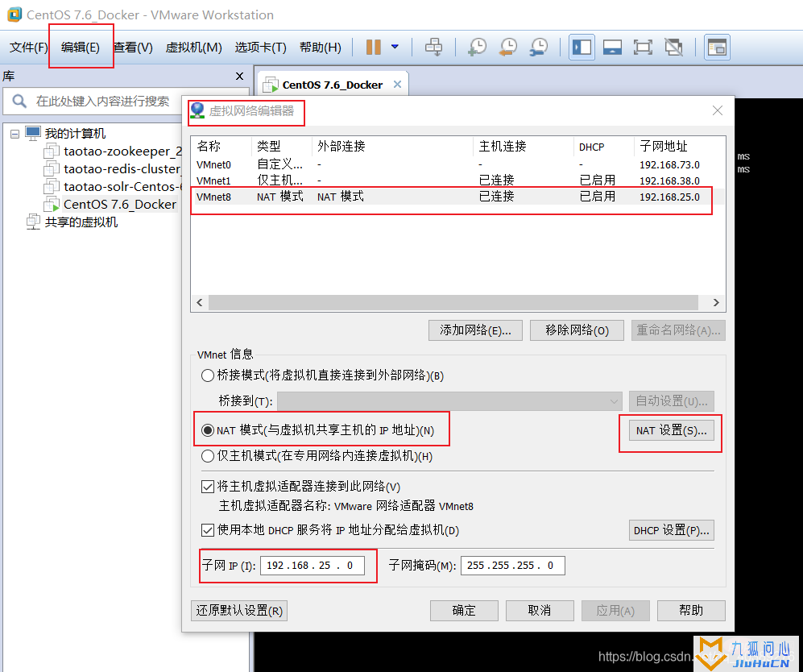Close the Virtual Network Editor dialog
Screen dimensions: 803x672
[718, 110]
